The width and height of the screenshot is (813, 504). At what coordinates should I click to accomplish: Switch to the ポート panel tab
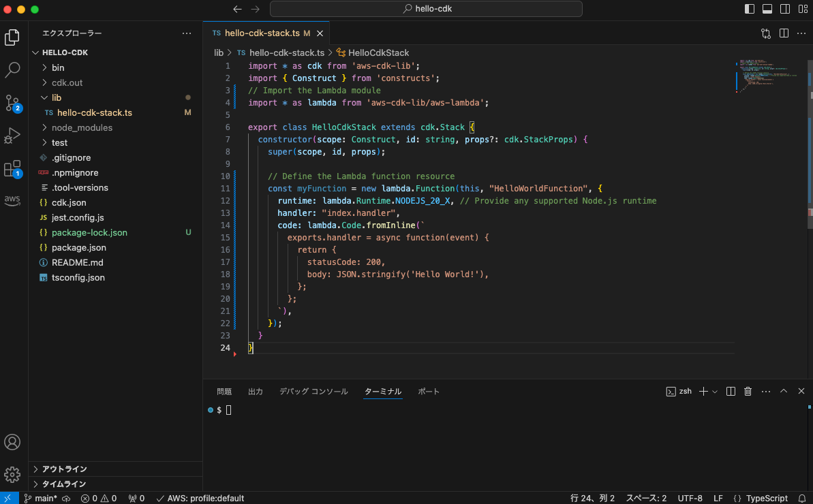click(428, 392)
